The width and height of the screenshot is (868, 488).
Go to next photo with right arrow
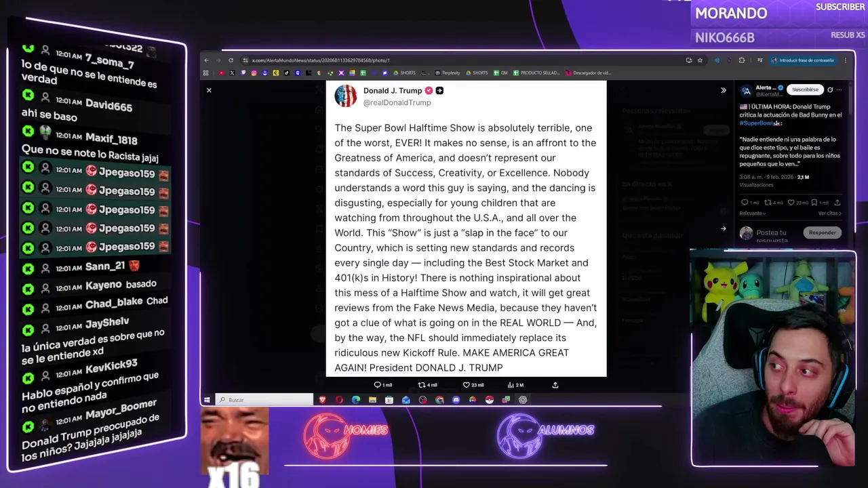coord(723,228)
